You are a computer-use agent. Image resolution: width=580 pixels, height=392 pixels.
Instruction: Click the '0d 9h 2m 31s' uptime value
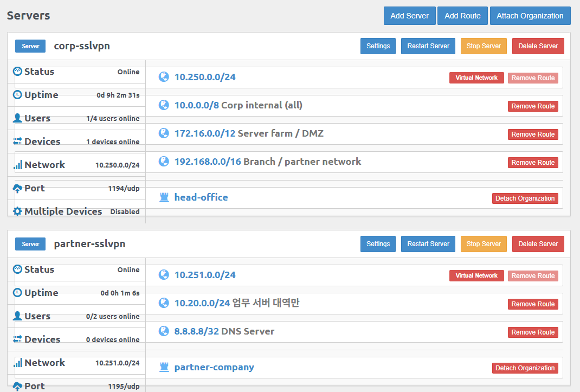[x=118, y=95]
